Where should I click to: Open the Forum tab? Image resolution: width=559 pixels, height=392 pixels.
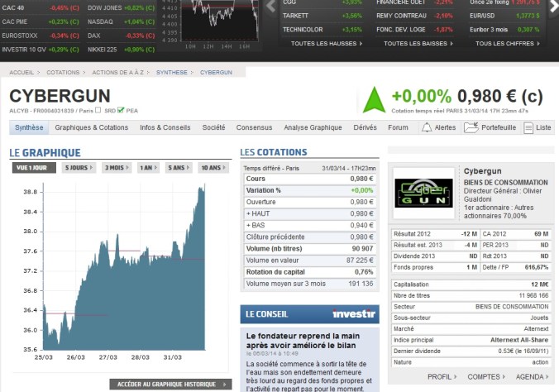pos(398,127)
